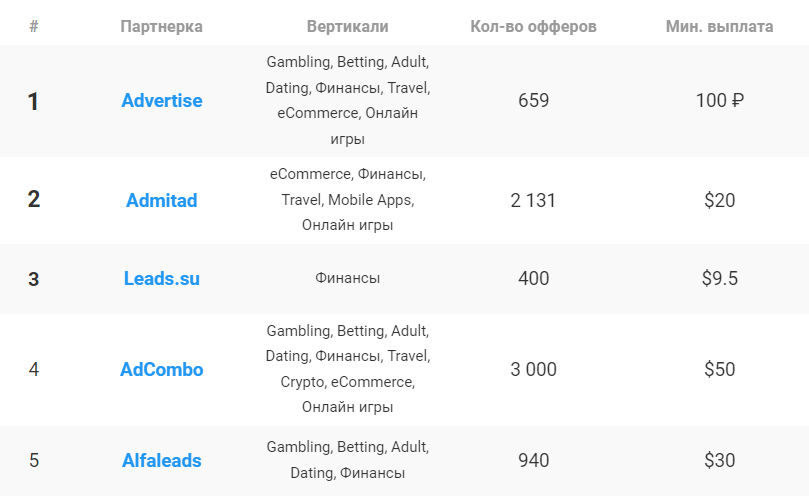The height and width of the screenshot is (498, 809).
Task: Click the $30 payout for Alfaleads
Action: coord(719,460)
